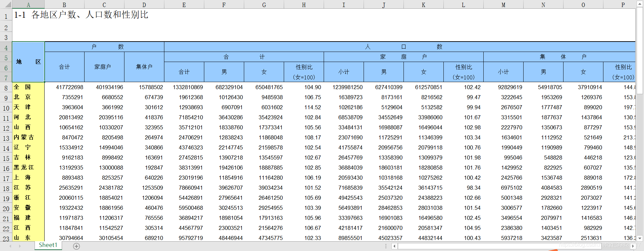Click the 104.90 sex ratio cell
This screenshot has width=644, height=251.
point(304,87)
